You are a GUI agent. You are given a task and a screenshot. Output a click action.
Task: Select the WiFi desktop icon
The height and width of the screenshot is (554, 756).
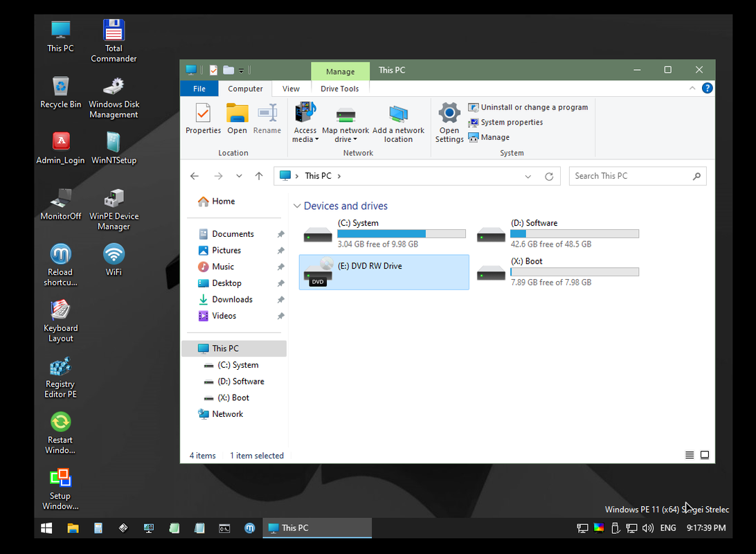(x=114, y=260)
